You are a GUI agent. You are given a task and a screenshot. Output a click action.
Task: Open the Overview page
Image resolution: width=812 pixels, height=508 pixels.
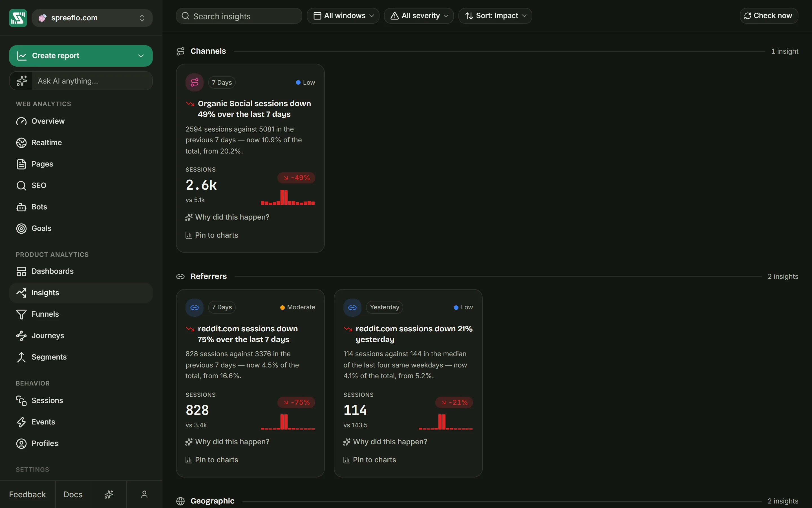click(x=81, y=121)
